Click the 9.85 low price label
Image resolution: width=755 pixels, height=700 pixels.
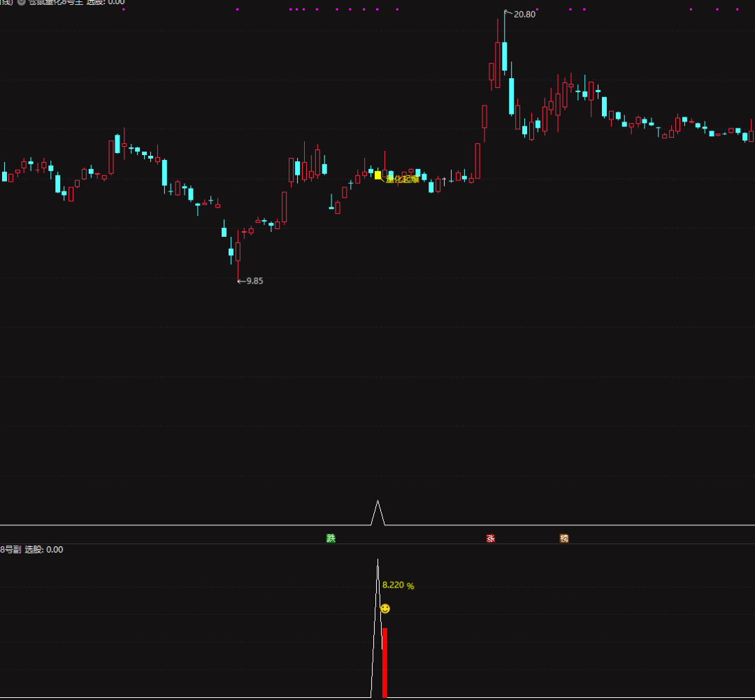pyautogui.click(x=254, y=281)
